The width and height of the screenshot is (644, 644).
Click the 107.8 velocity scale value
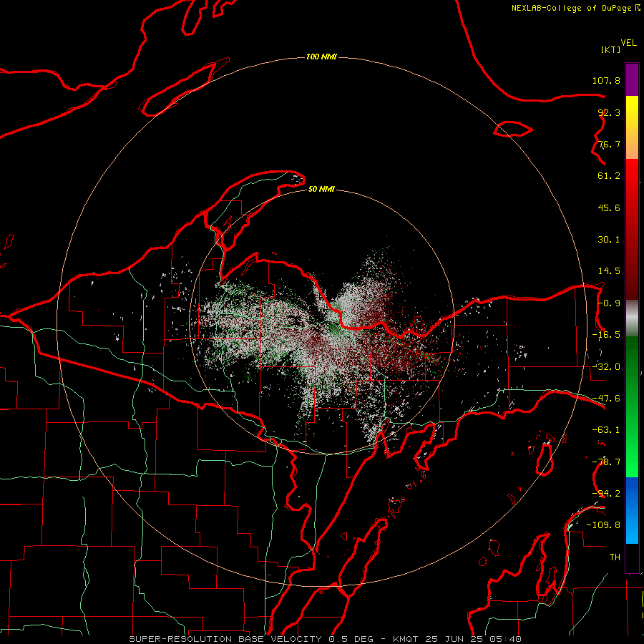(606, 80)
